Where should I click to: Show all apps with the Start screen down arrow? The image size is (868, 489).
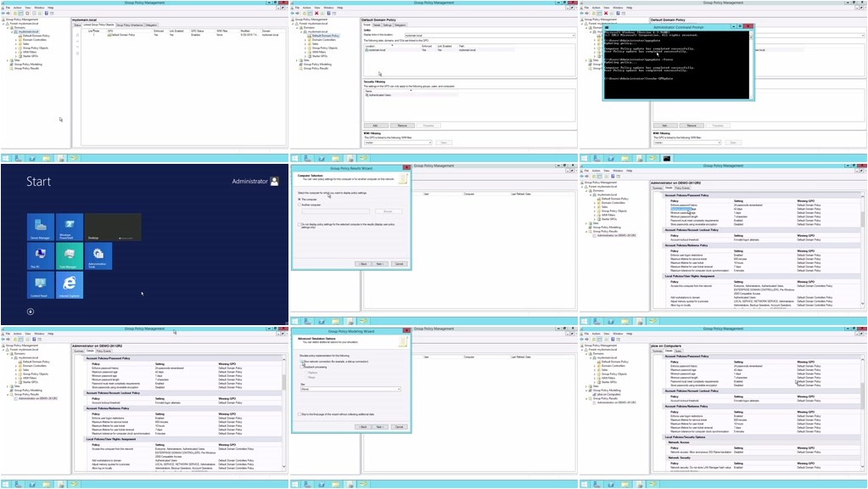31,312
